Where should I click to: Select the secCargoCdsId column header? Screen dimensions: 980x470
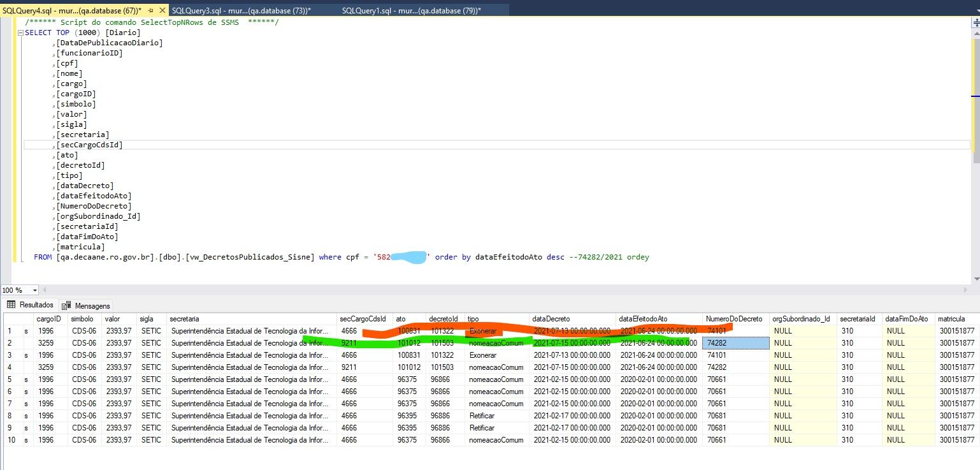[x=364, y=319]
